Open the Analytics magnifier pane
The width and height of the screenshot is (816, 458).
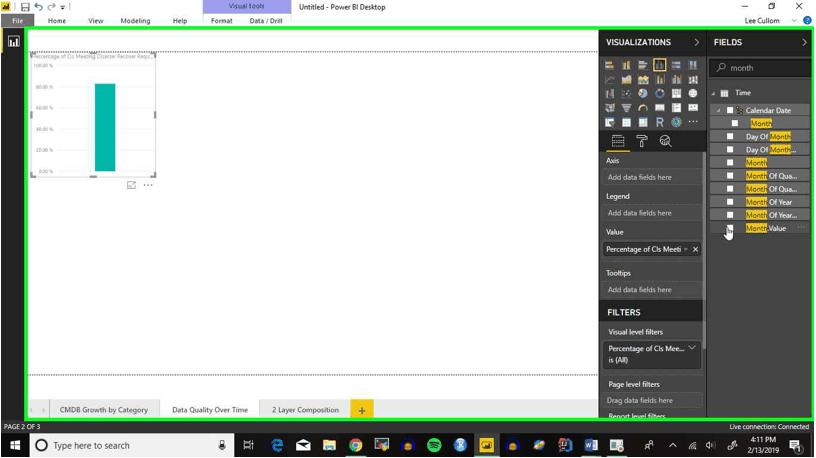point(665,141)
